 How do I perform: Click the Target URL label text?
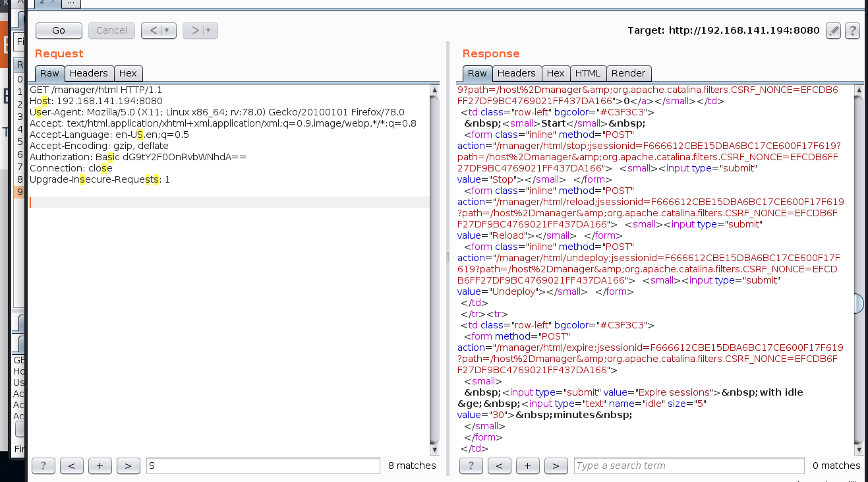(723, 30)
